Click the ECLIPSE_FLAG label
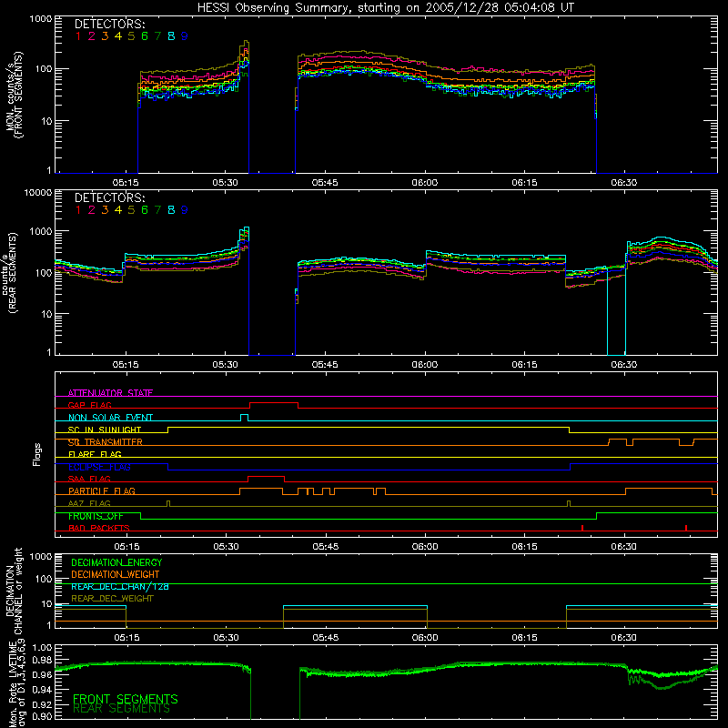The image size is (728, 728). [x=99, y=467]
